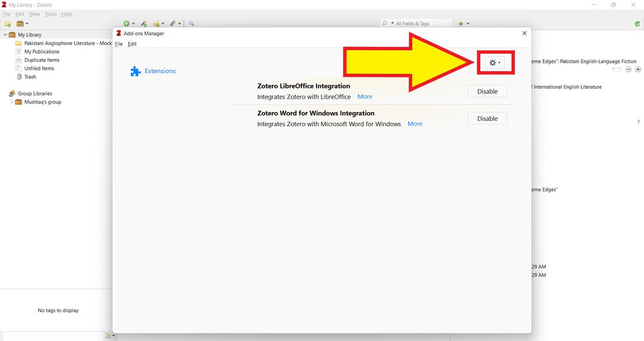Open the Add Attachment paperclip dropdown
The width and height of the screenshot is (644, 341).
tap(175, 24)
